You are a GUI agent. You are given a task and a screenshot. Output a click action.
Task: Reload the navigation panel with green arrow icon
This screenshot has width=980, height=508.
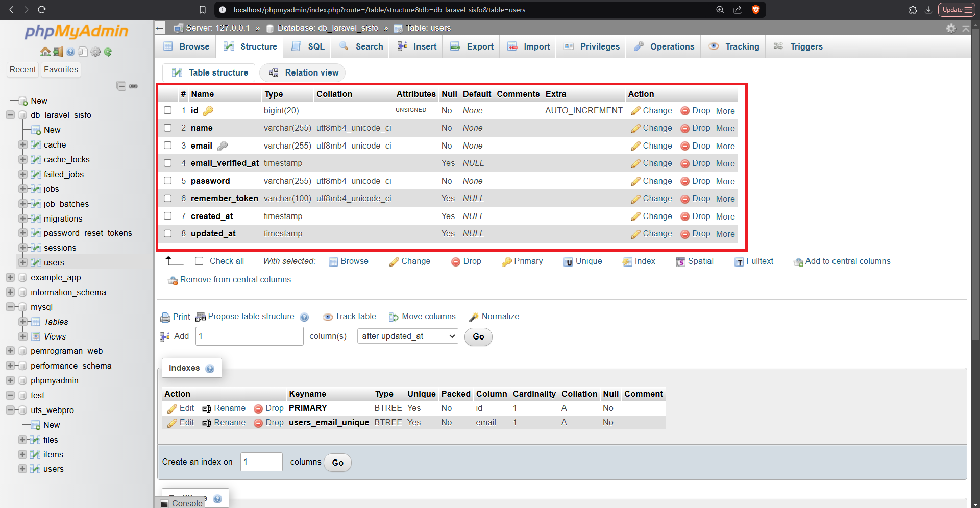point(108,52)
